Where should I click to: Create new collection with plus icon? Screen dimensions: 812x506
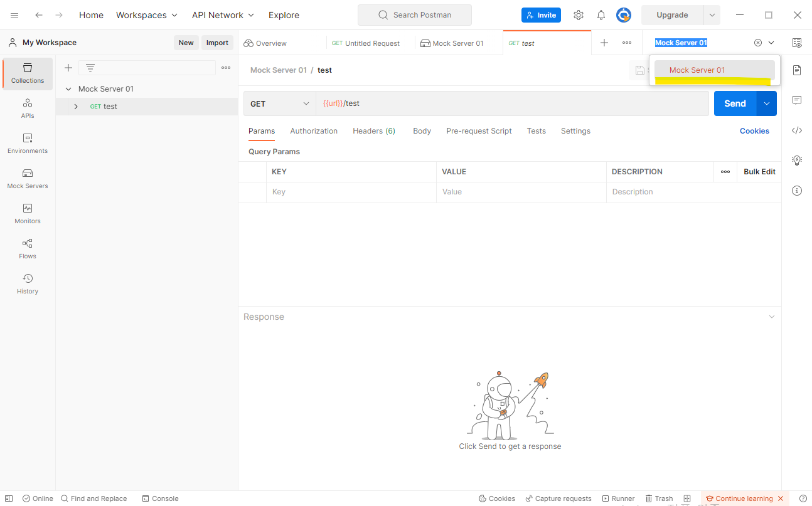(x=68, y=68)
